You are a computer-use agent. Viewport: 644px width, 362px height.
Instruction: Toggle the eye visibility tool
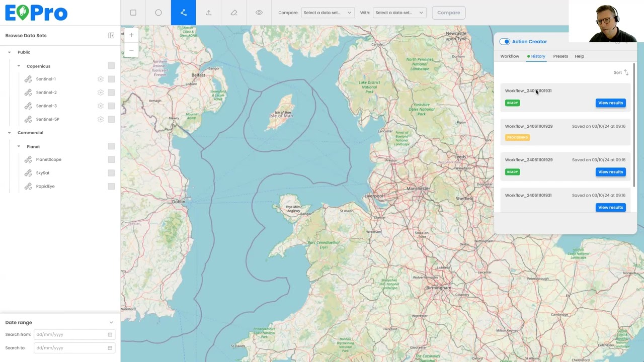(259, 13)
